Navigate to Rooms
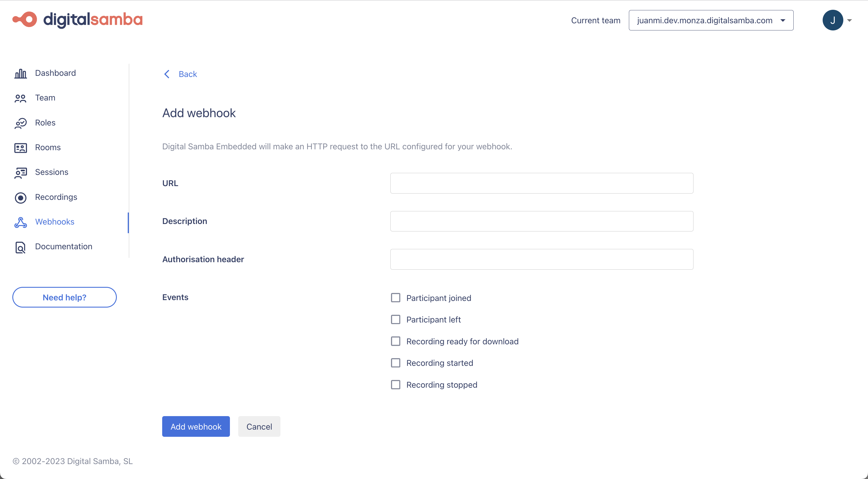The height and width of the screenshot is (479, 868). pos(48,147)
